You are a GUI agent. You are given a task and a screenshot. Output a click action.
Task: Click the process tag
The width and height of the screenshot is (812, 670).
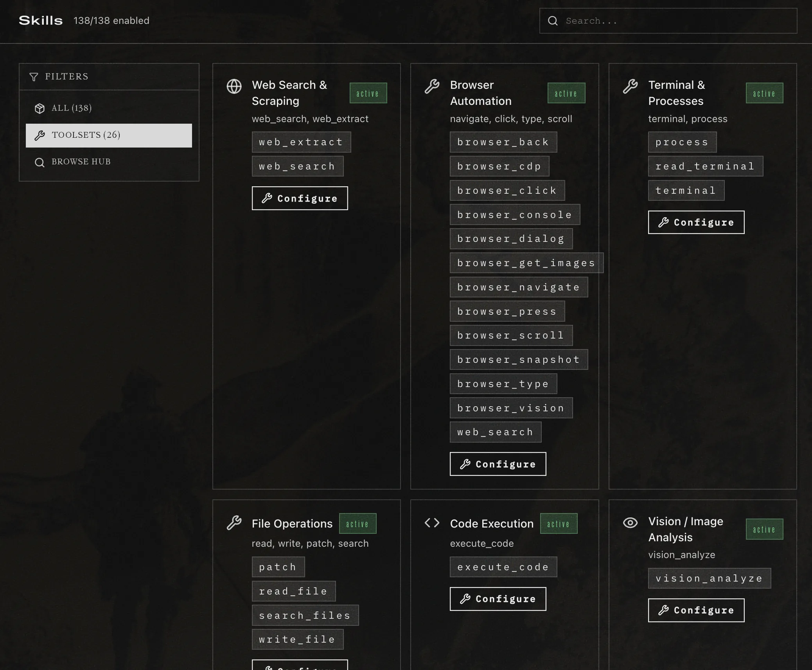pyautogui.click(x=682, y=142)
